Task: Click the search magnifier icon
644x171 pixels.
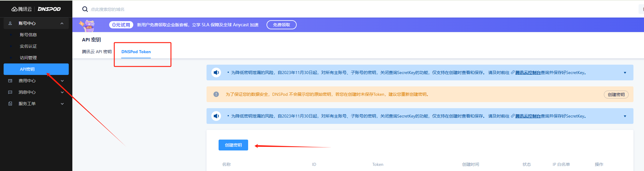Action: tap(85, 9)
